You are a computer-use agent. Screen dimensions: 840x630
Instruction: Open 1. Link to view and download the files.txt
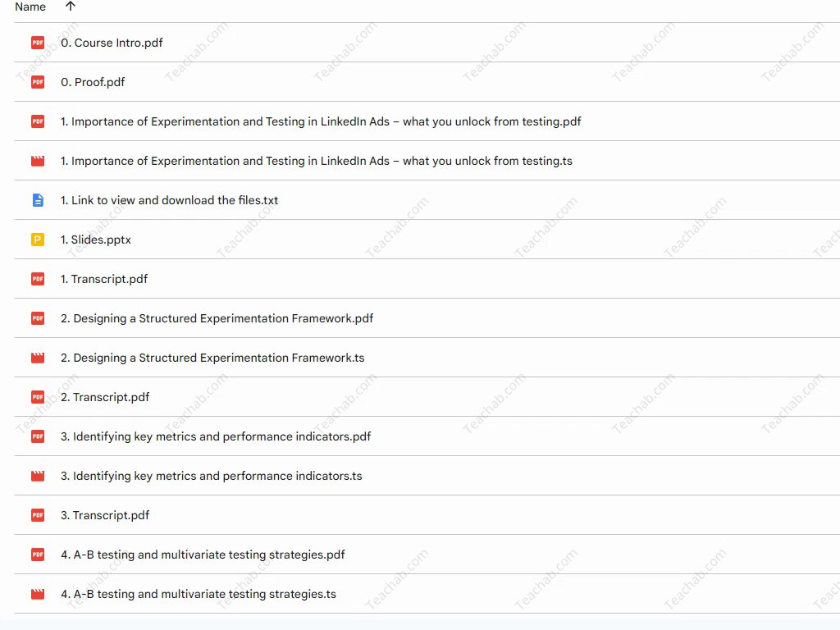(169, 200)
